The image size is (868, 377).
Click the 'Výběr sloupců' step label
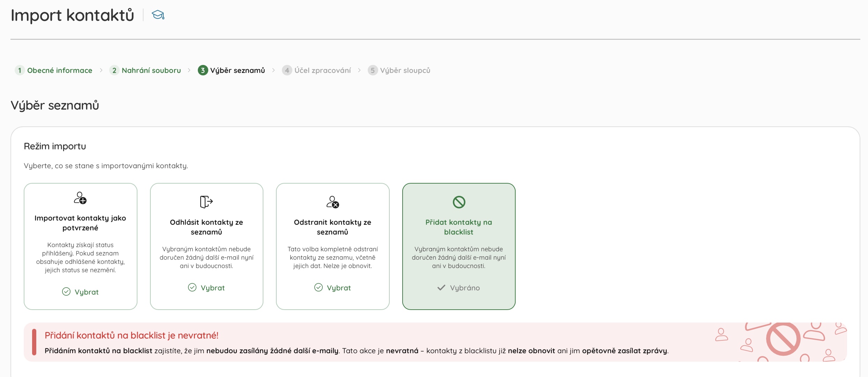coord(405,71)
